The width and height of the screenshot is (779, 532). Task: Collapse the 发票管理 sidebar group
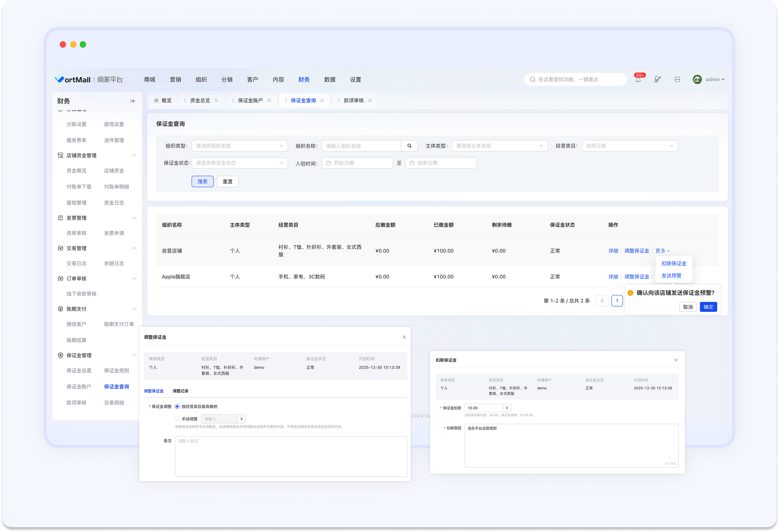134,218
